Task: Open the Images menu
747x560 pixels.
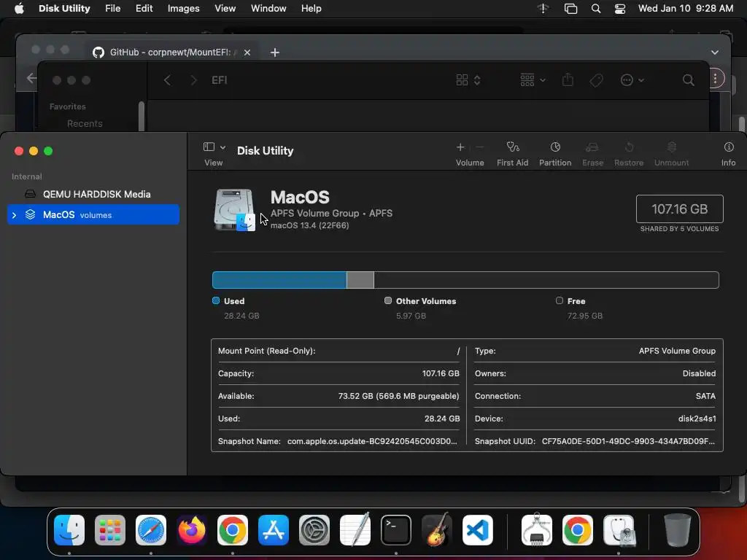Action: pyautogui.click(x=183, y=9)
